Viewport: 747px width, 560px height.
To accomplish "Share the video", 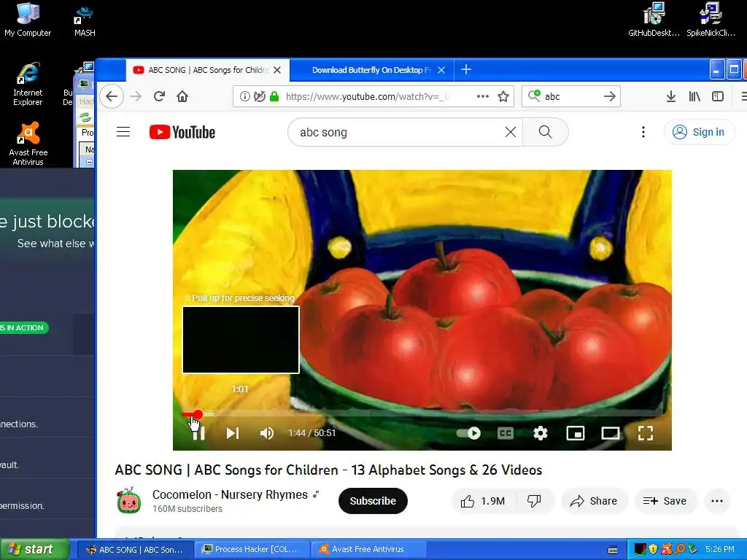I will [x=594, y=501].
